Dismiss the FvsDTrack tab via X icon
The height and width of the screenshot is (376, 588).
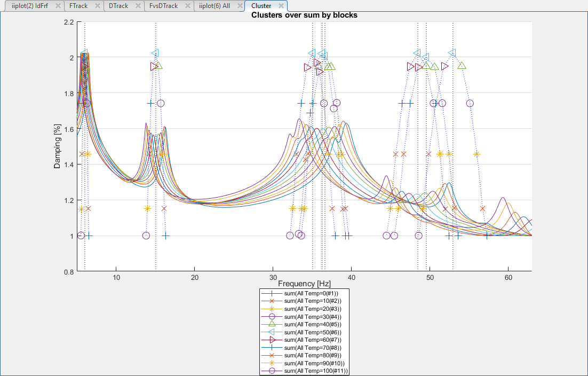(186, 6)
